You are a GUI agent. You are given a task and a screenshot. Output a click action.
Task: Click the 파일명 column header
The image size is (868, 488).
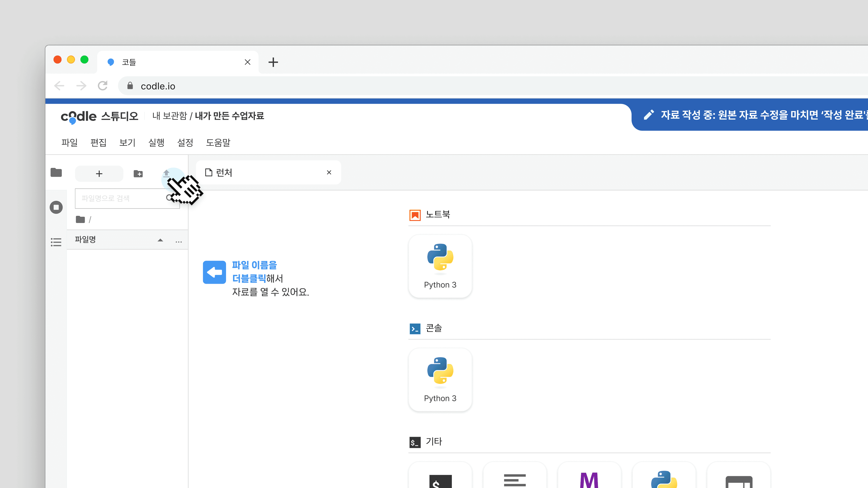85,239
